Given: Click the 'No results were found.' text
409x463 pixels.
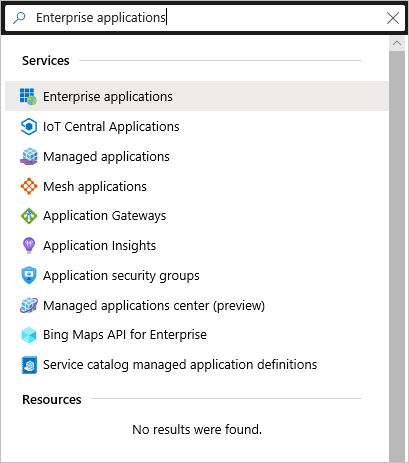Looking at the screenshot, I should 197,430.
